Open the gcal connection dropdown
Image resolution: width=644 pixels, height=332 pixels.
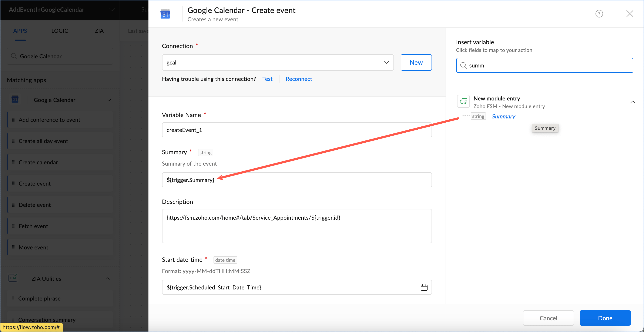coord(386,62)
